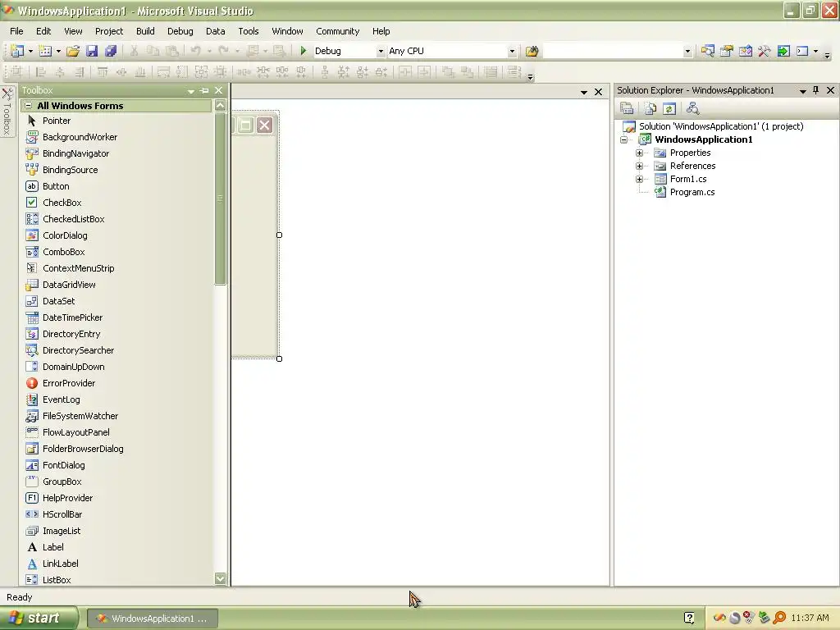
Task: Select Program.cs in Solution Explorer
Action: tap(692, 192)
